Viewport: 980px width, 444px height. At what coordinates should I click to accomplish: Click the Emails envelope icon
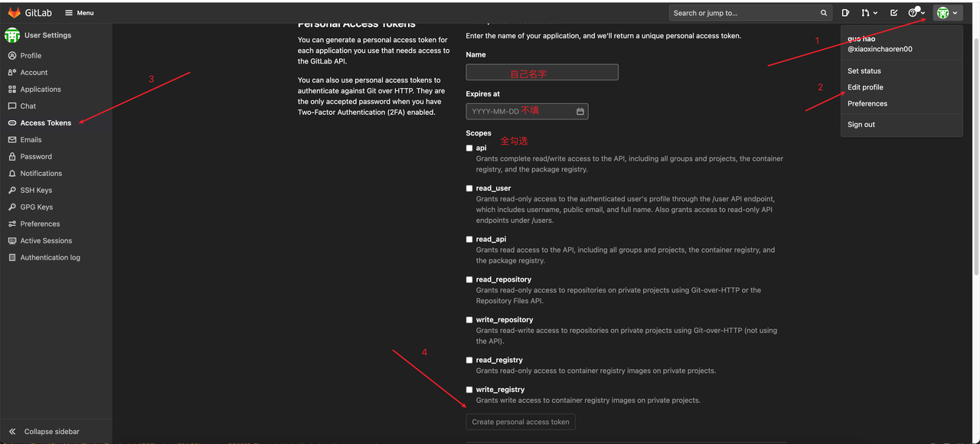point(12,140)
